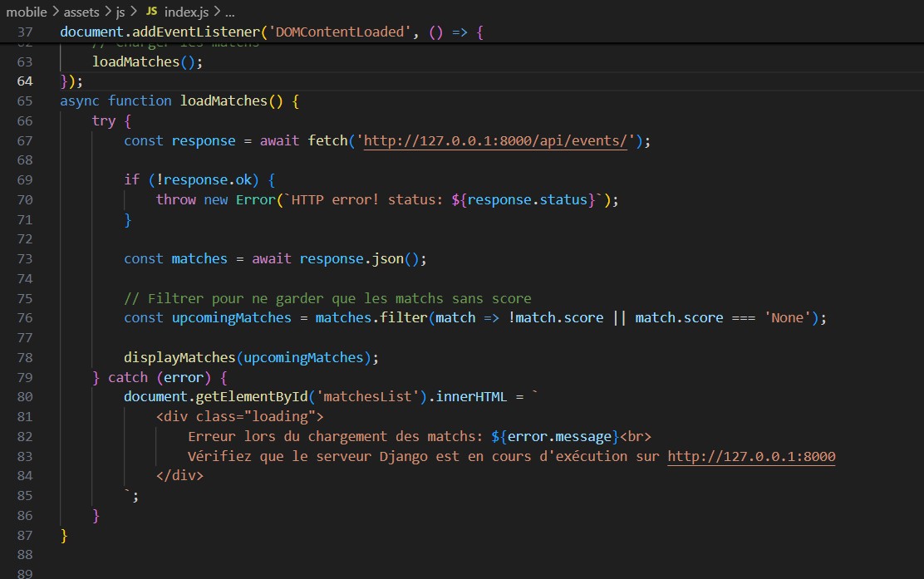Click 'response.json()' on line 73
Image resolution: width=924 pixels, height=579 pixels.
[359, 258]
